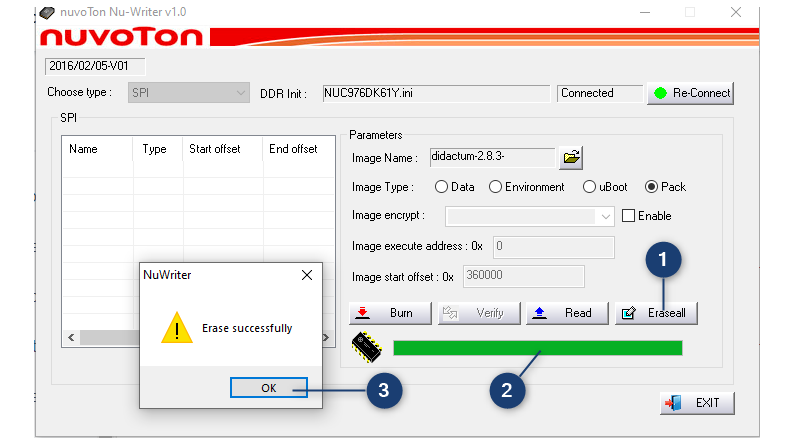Click the green progress bar
The width and height of the screenshot is (800, 440).
coord(538,348)
